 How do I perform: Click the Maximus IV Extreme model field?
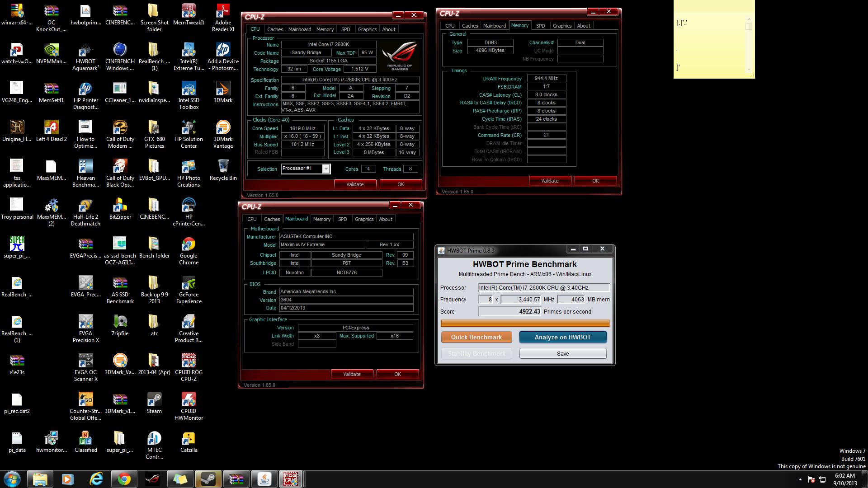tap(322, 244)
